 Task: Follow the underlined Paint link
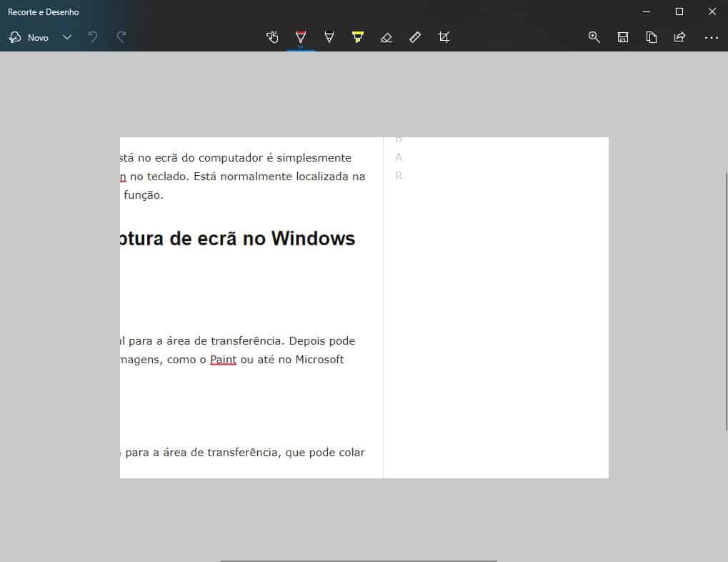click(x=224, y=360)
